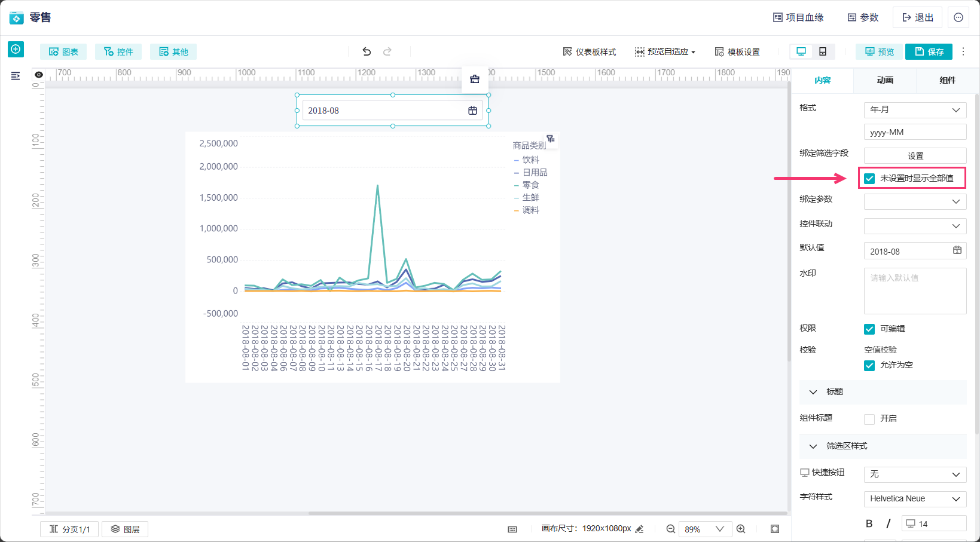This screenshot has width=980, height=542.
Task: Open the 图层 layers panel
Action: pos(125,529)
